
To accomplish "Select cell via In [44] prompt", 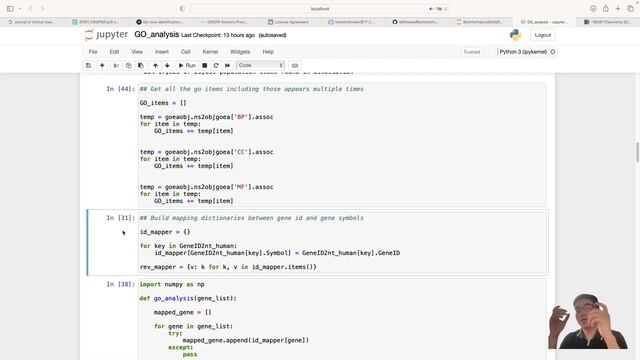I will 120,89.
